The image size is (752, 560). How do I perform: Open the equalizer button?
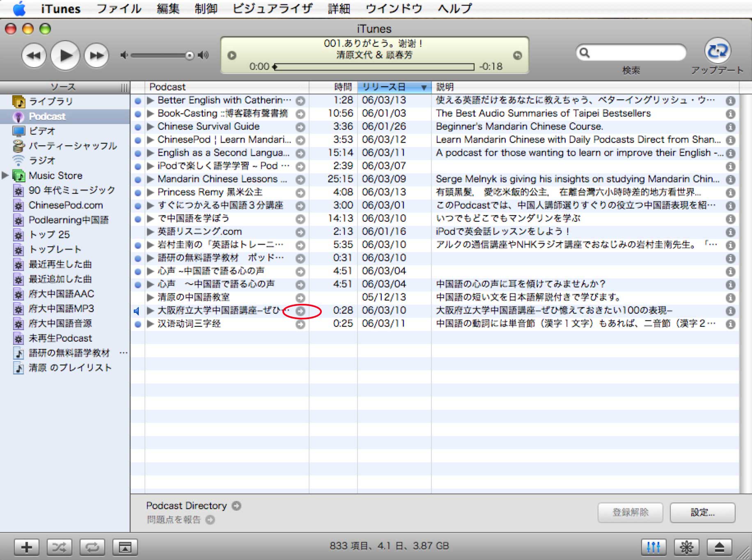[x=653, y=547]
